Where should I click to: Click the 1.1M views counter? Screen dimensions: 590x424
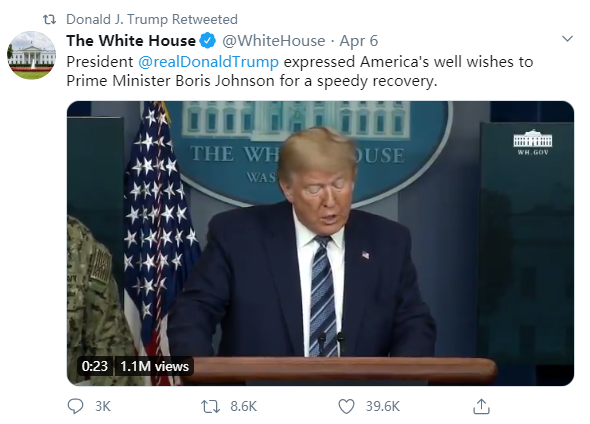(x=154, y=366)
